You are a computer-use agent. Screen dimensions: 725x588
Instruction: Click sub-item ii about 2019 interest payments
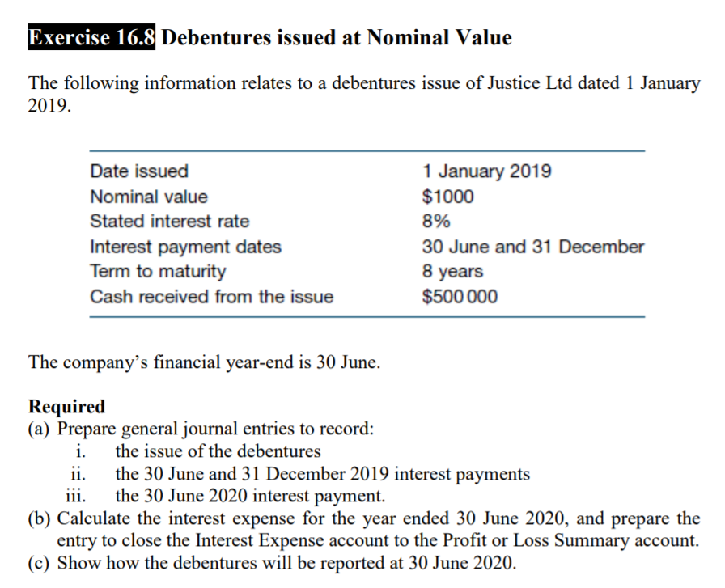tap(322, 473)
